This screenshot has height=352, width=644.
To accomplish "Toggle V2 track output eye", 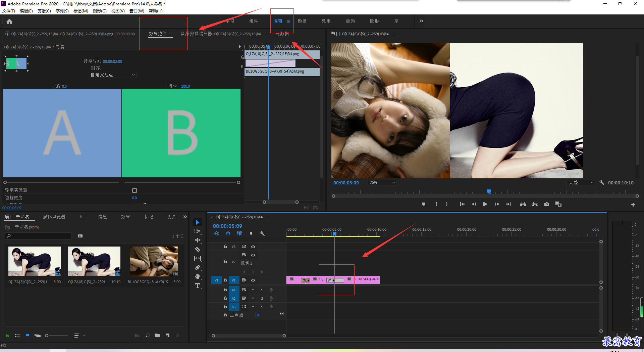I will coord(253,255).
